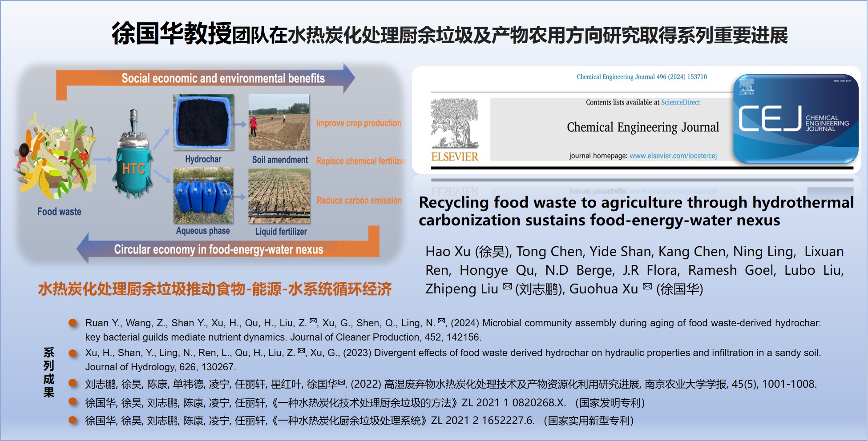The image size is (868, 441).
Task: Click the 'Improve crop production' label
Action: 359,123
